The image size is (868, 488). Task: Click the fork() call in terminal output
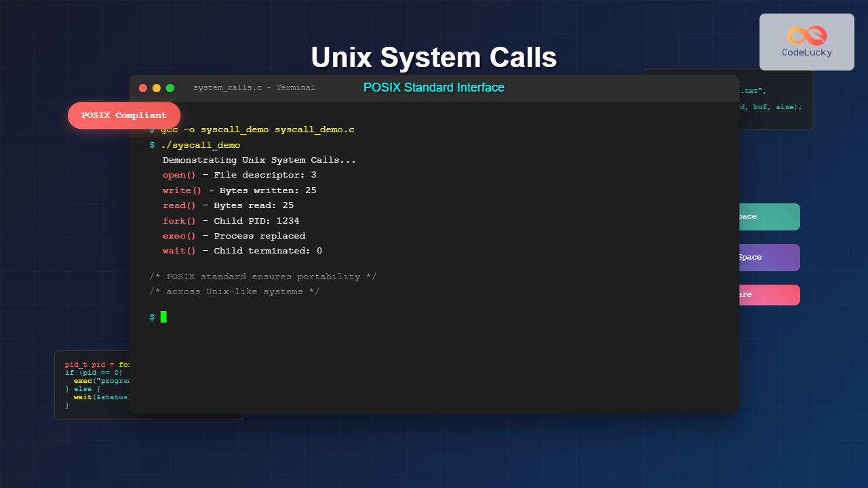[179, 221]
